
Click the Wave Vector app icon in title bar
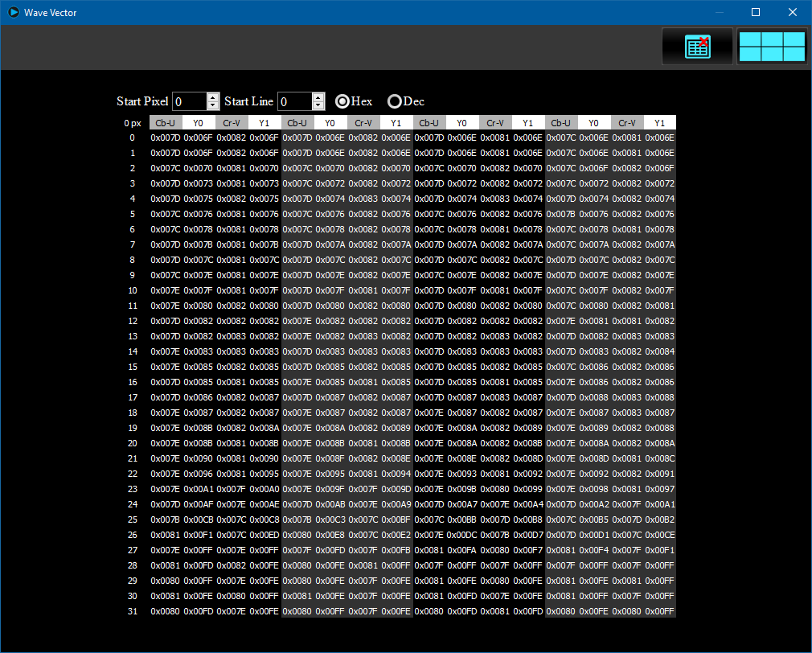(13, 12)
